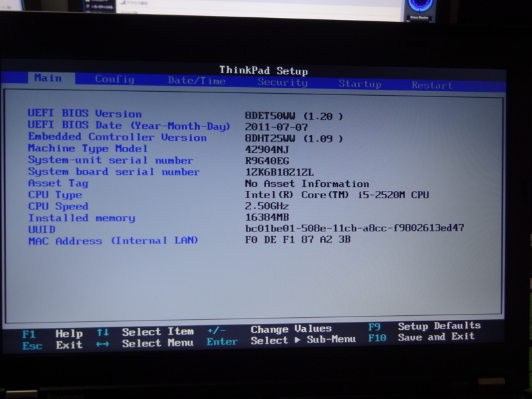The width and height of the screenshot is (532, 399).
Task: Select Embedded Controller Version label
Action: (x=118, y=137)
